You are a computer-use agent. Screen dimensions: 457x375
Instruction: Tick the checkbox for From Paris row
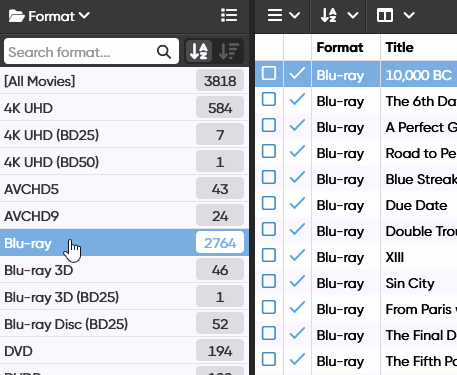pyautogui.click(x=269, y=307)
